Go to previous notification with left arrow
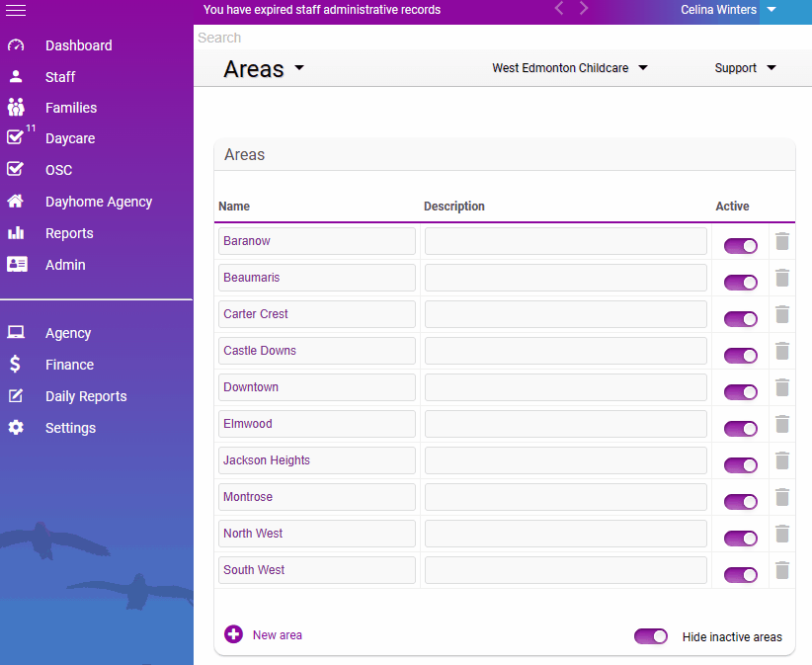 [x=559, y=8]
